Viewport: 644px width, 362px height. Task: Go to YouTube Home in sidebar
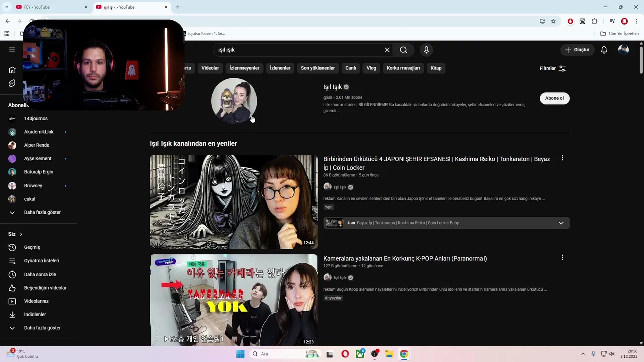point(12,70)
